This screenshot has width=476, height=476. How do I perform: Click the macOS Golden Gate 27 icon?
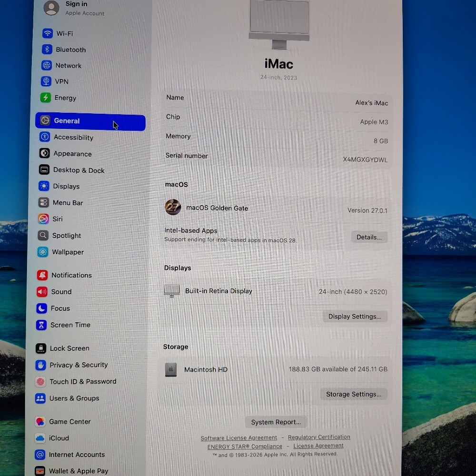click(x=173, y=207)
